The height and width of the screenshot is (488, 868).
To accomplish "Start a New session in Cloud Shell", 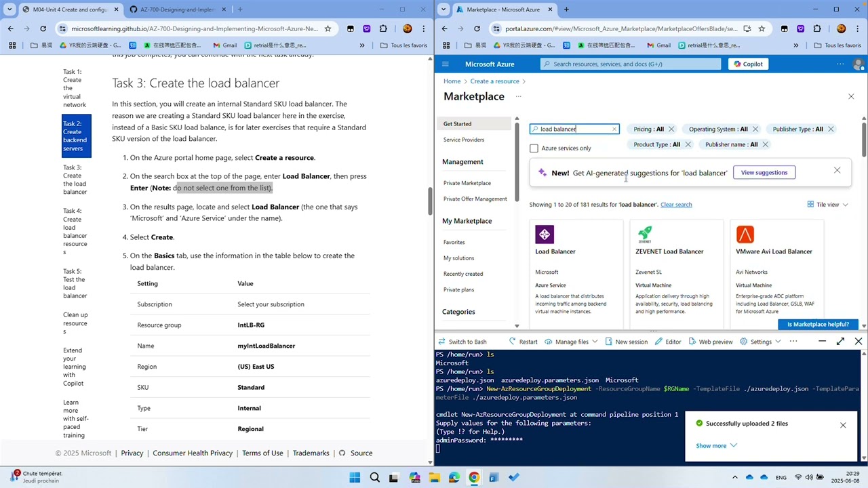I will 626,342.
